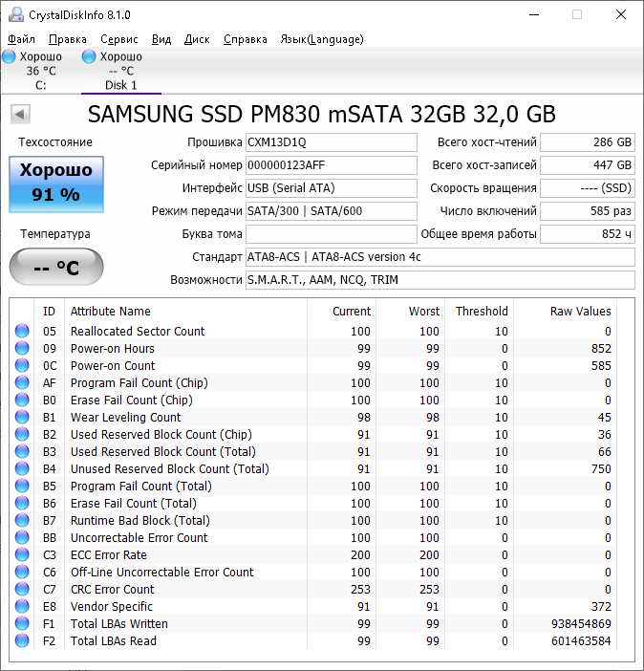Image resolution: width=644 pixels, height=671 pixels.
Task: Click the status orb for Total LBAs Written
Action: [22, 623]
